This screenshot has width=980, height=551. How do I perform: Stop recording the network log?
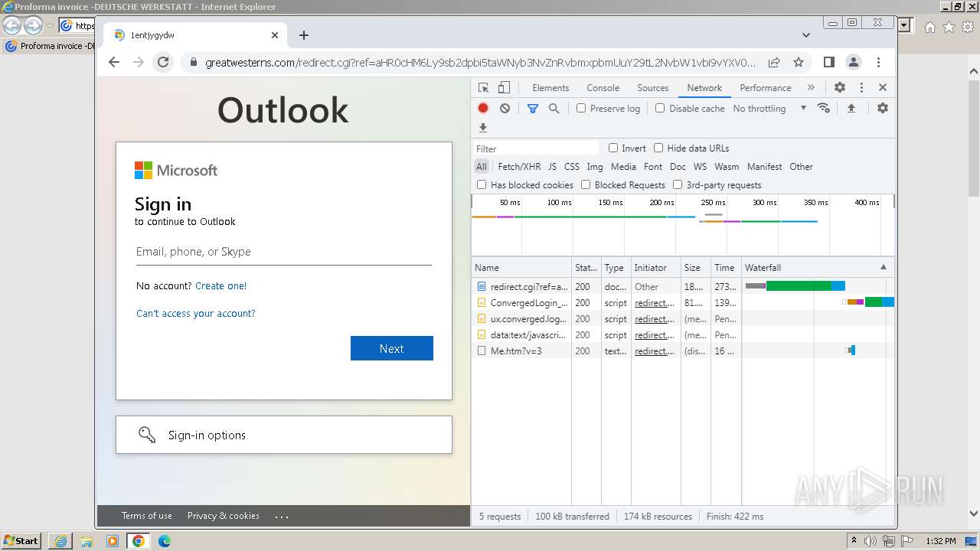point(483,108)
